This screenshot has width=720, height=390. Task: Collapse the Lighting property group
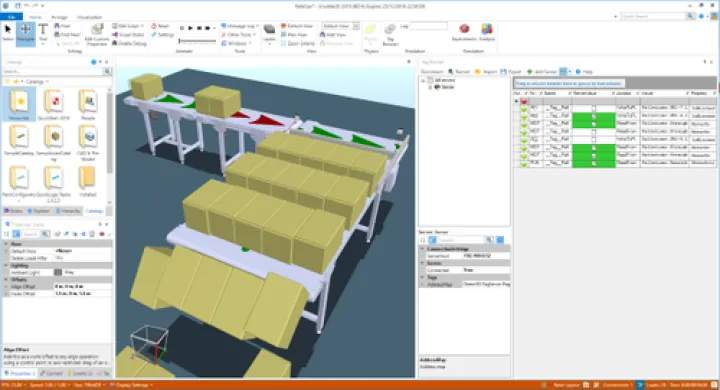pyautogui.click(x=6, y=266)
